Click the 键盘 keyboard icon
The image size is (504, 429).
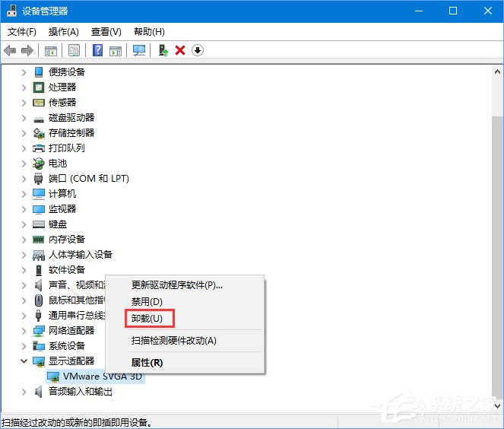[x=39, y=224]
